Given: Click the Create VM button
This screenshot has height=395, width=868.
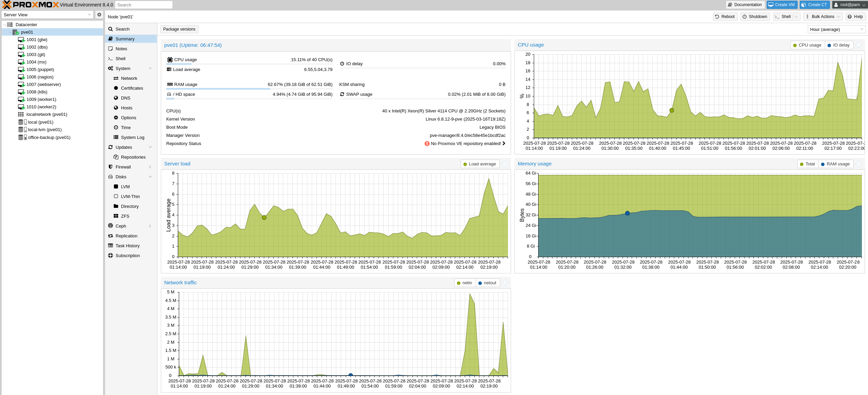Looking at the screenshot, I should point(782,5).
